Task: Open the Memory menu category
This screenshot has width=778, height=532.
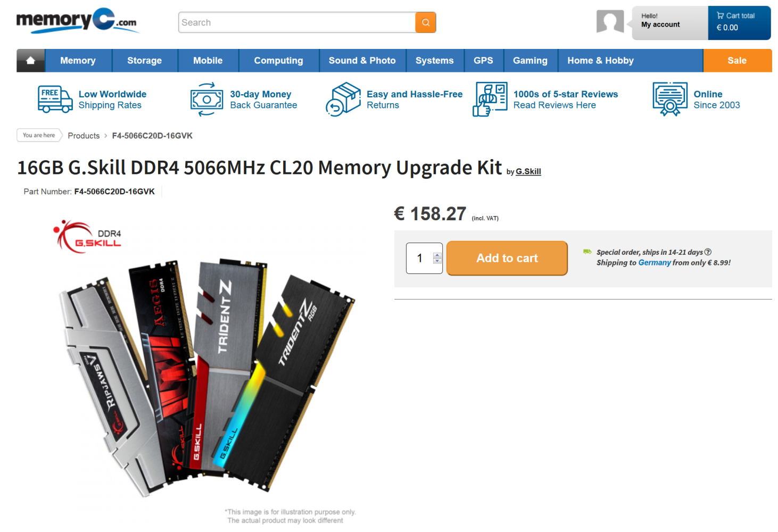Action: click(x=78, y=61)
